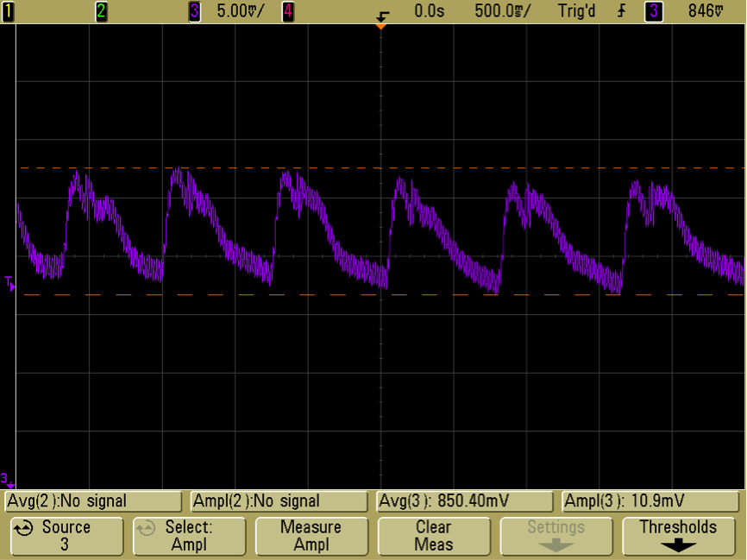Click the 846 mV trigger level readout

(706, 11)
